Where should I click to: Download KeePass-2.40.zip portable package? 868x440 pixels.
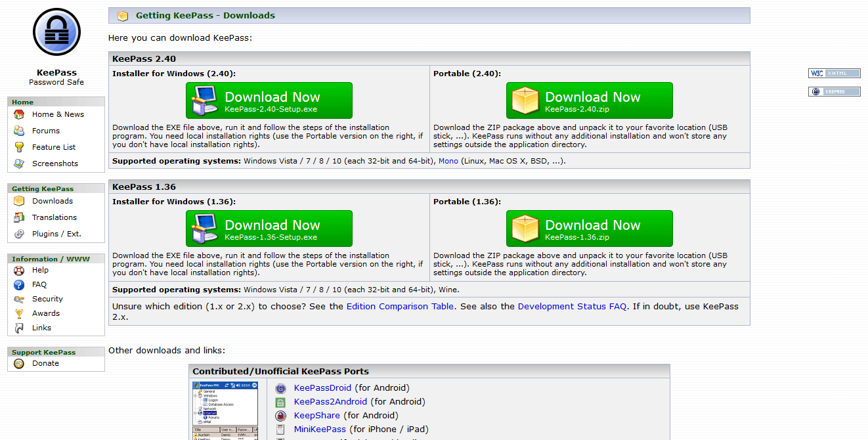coord(590,100)
